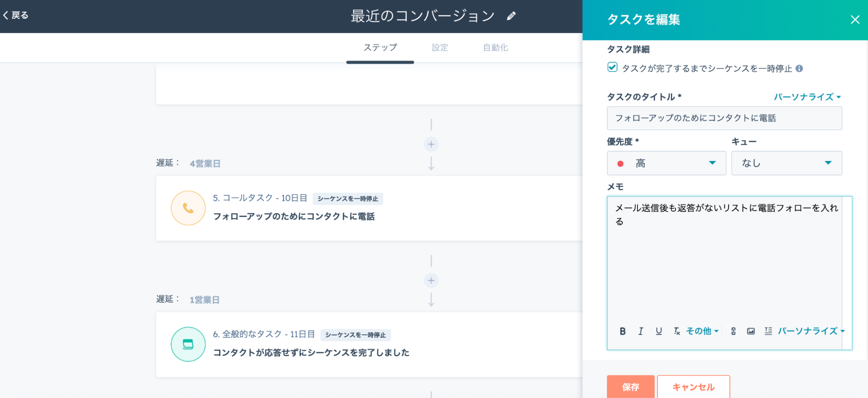Screen dimensions: 868x398
Task: Open the queue dropdown showing なし
Action: click(786, 163)
